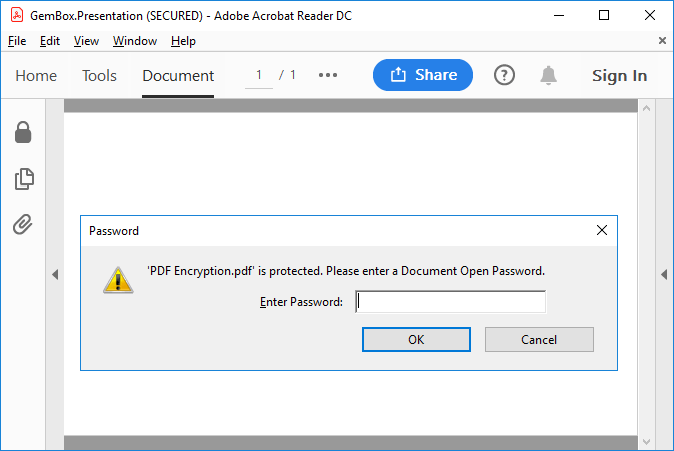
Task: Open the Window menu
Action: click(135, 41)
